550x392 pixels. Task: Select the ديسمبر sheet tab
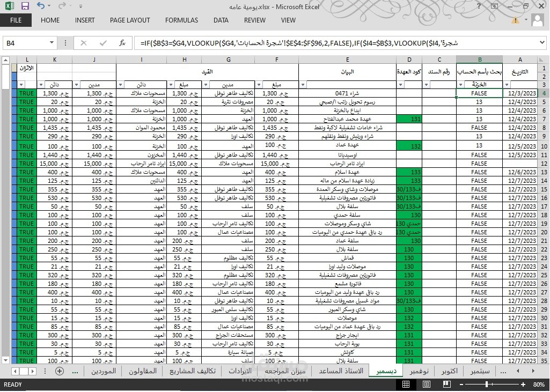386,371
